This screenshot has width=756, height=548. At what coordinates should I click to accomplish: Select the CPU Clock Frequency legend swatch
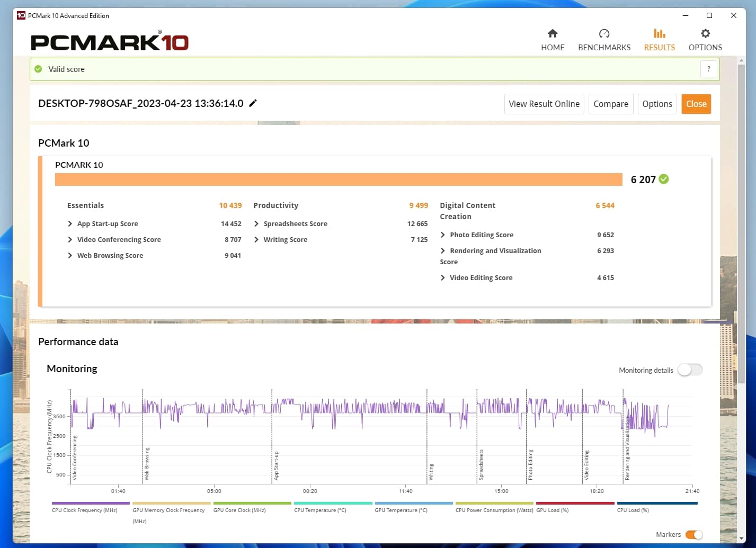point(91,503)
